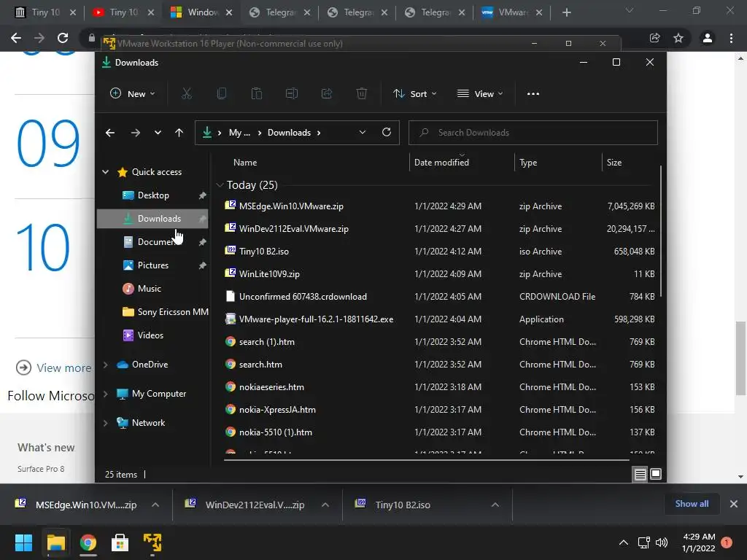Click the Share icon in Explorer toolbar
The image size is (747, 560).
pyautogui.click(x=327, y=94)
